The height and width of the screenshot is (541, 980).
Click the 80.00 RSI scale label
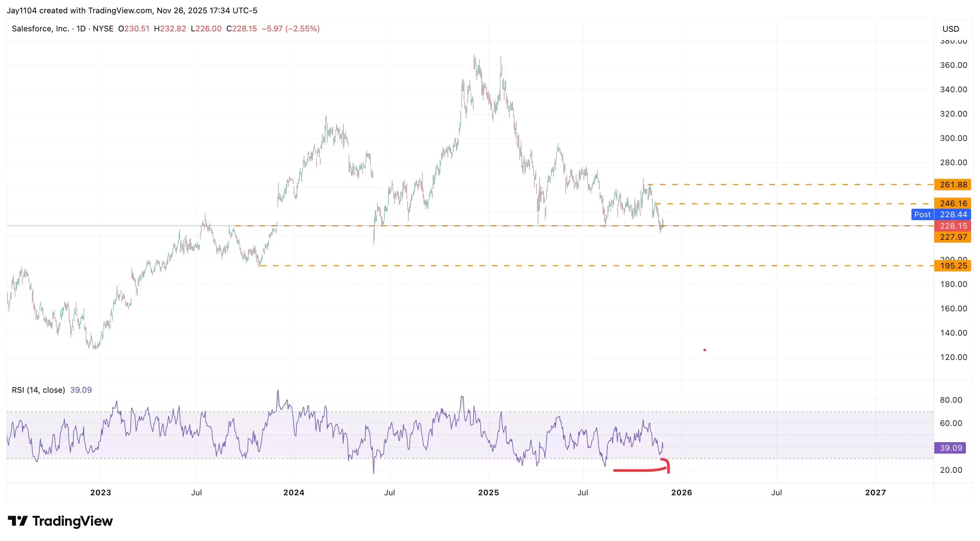[951, 400]
